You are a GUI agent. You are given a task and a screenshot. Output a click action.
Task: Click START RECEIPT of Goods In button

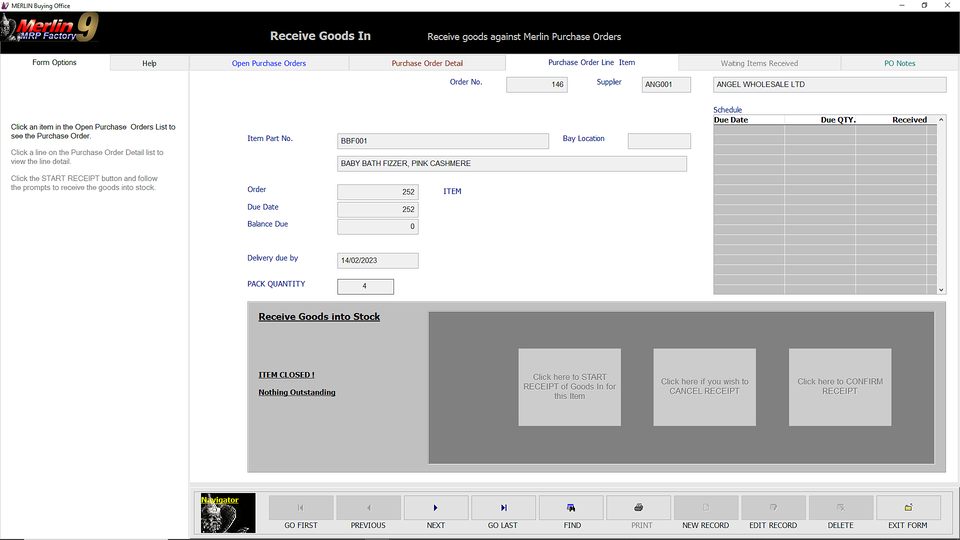569,387
